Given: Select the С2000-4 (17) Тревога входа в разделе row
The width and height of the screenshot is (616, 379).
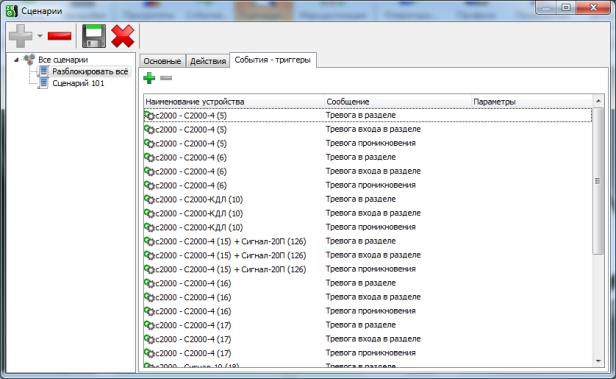Looking at the screenshot, I should coord(368,339).
